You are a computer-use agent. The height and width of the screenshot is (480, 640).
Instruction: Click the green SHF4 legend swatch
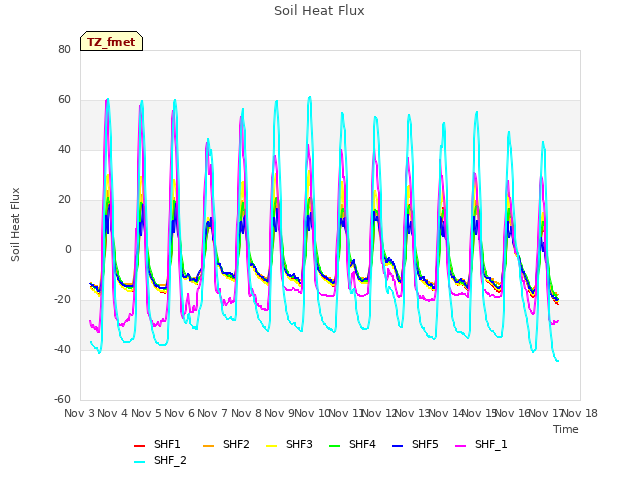334,446
